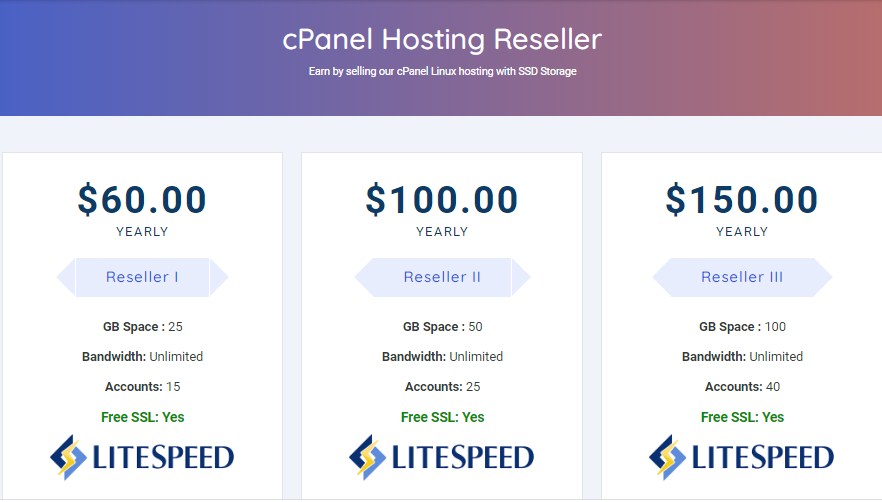
Task: Click the SSD Storage subtitle text
Action: point(442,71)
